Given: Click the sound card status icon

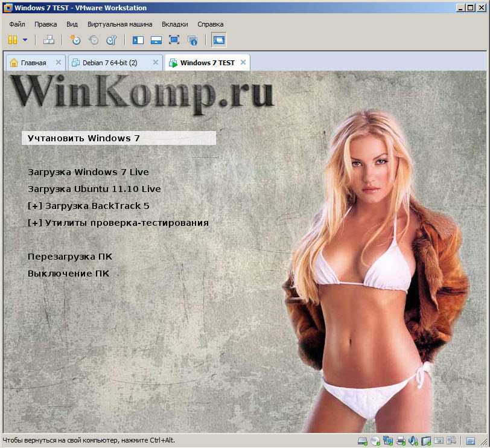Looking at the screenshot, I should pos(413,441).
